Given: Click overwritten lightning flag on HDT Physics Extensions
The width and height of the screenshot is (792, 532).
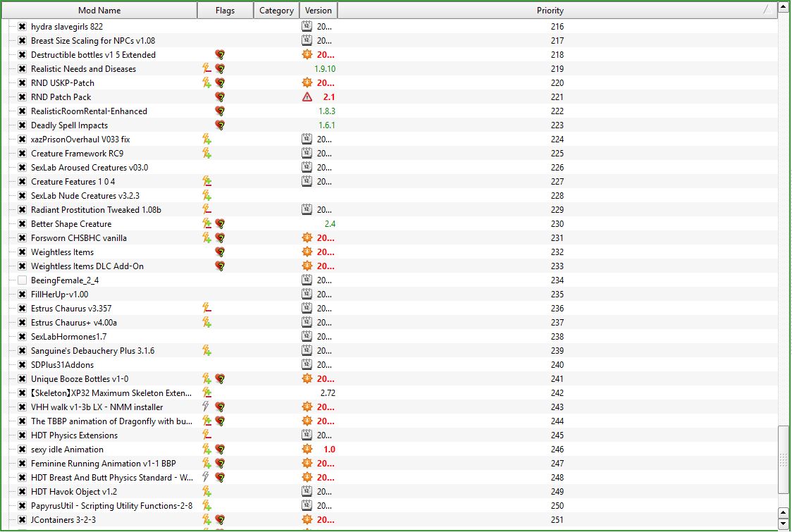Looking at the screenshot, I should coord(206,435).
